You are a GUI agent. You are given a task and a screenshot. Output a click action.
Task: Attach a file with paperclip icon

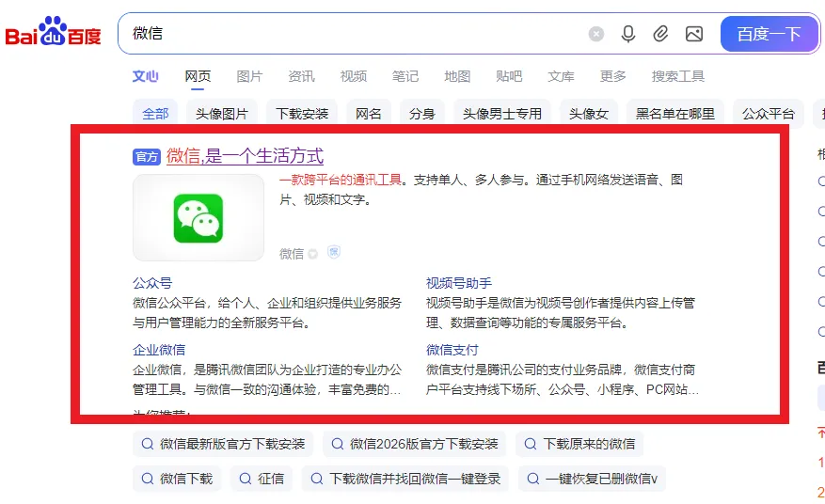660,34
